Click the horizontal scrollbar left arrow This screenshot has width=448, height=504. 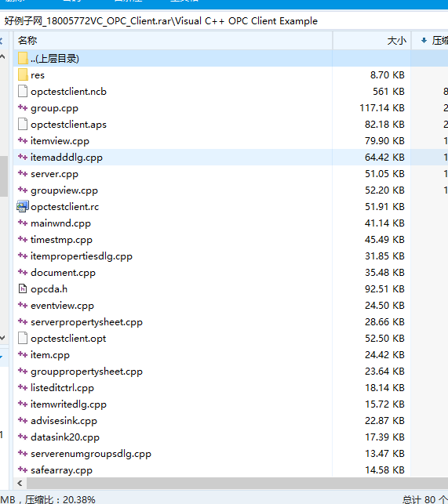coord(20,483)
